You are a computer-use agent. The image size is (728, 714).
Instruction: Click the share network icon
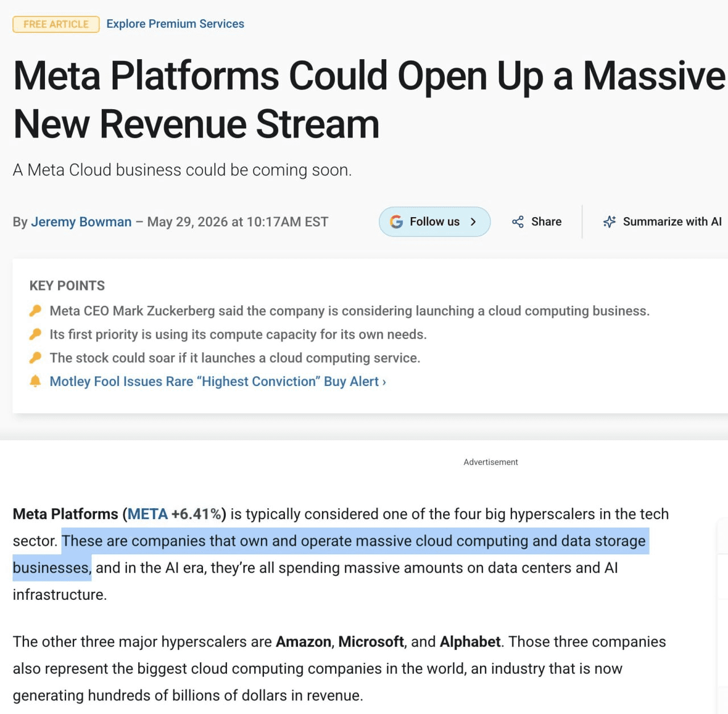(518, 222)
